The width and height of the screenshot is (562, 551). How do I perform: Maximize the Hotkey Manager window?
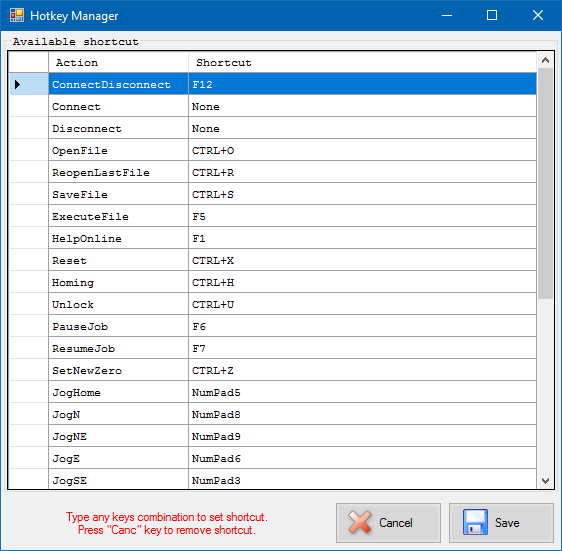click(491, 15)
